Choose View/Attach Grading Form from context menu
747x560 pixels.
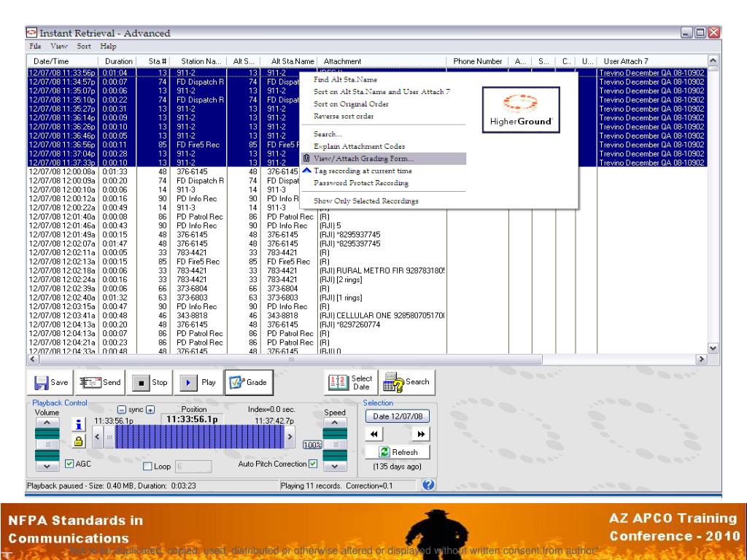384,158
